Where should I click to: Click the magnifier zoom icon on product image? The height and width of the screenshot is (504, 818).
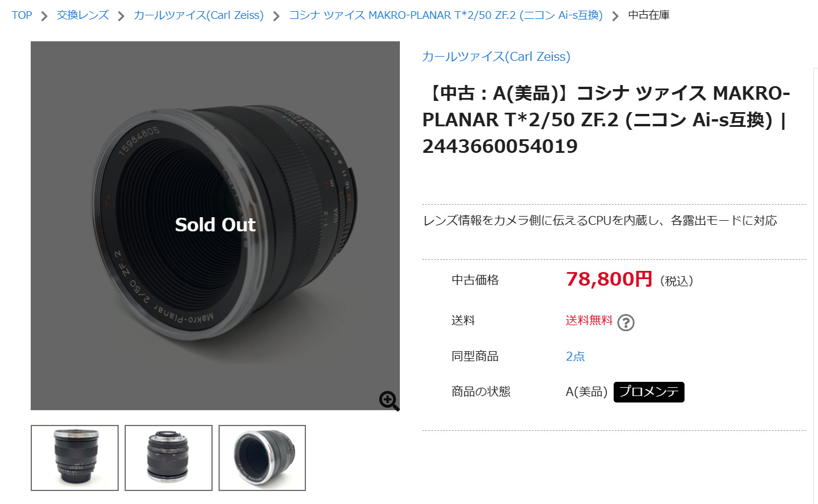[389, 401]
